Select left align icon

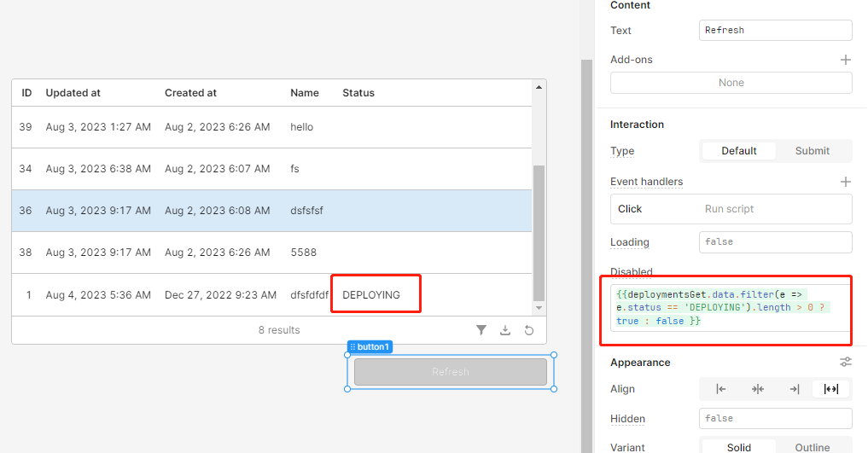point(720,389)
